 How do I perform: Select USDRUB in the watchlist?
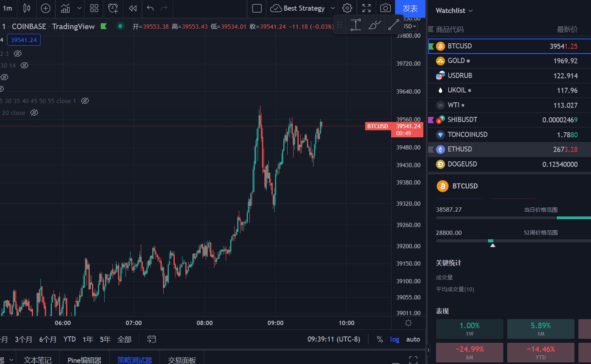click(510, 76)
